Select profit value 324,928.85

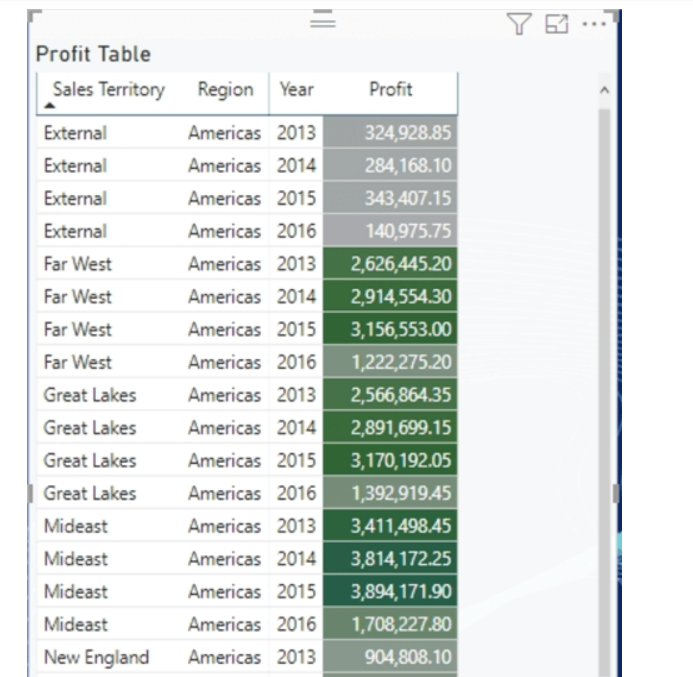[x=407, y=133]
